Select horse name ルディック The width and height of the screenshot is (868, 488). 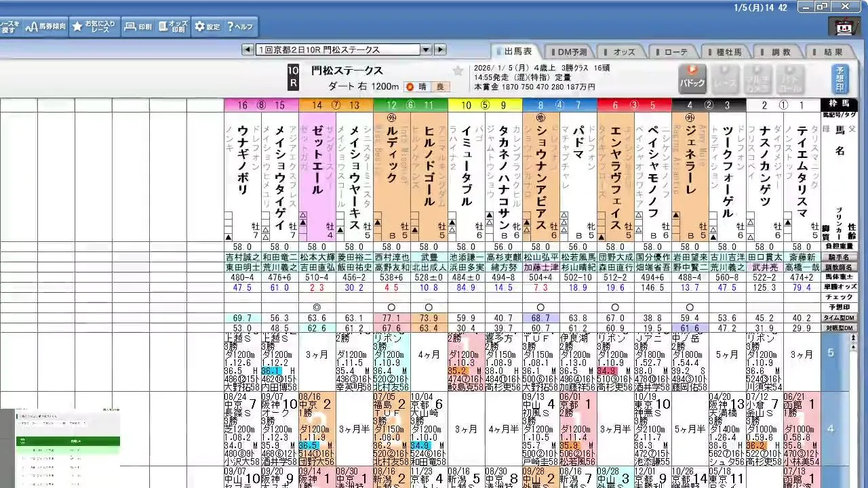[x=391, y=155]
